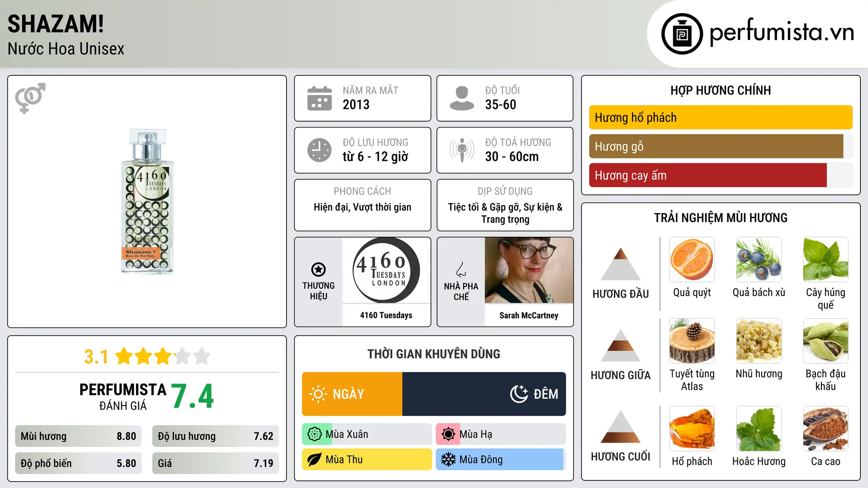The width and height of the screenshot is (868, 488).
Task: Click the Nước Hoa Unisex subtitle
Action: coord(66,49)
